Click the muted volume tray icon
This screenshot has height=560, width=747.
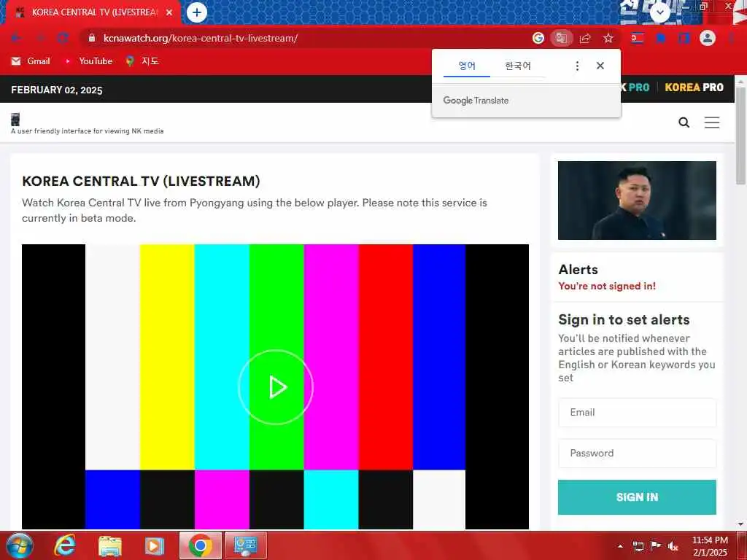(673, 547)
